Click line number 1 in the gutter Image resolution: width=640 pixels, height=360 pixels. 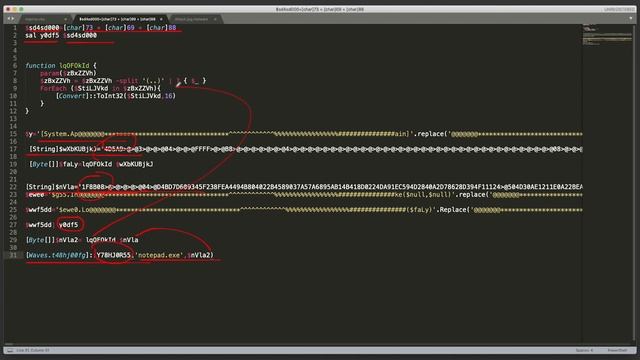(15, 28)
